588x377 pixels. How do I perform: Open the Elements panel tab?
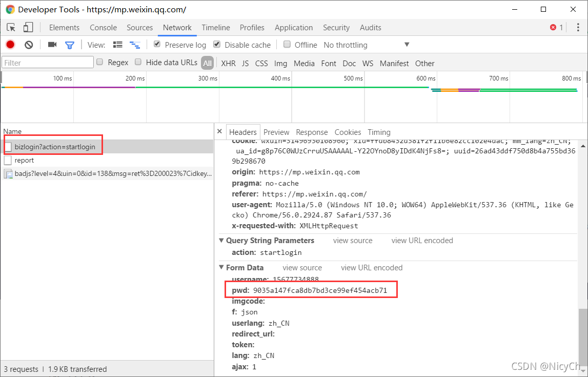(64, 27)
